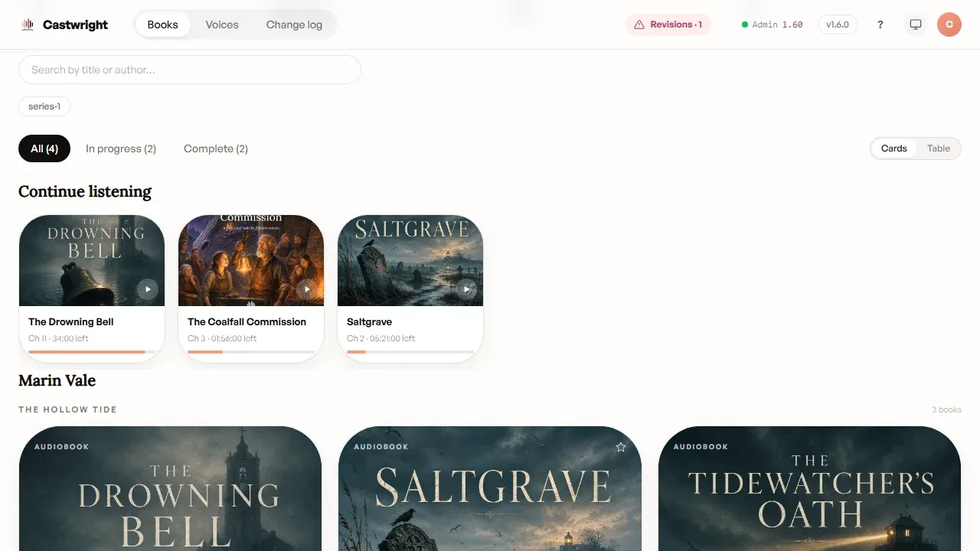The height and width of the screenshot is (551, 980).
Task: Click the monitor display icon
Action: click(x=915, y=24)
